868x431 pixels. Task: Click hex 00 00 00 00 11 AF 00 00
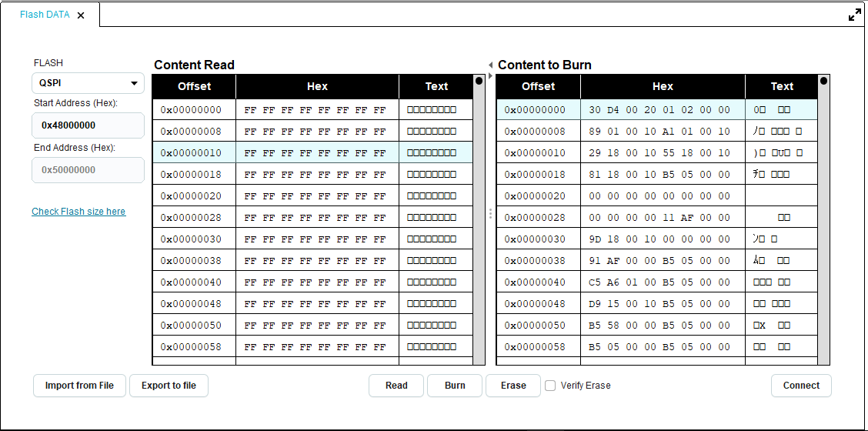coord(663,218)
